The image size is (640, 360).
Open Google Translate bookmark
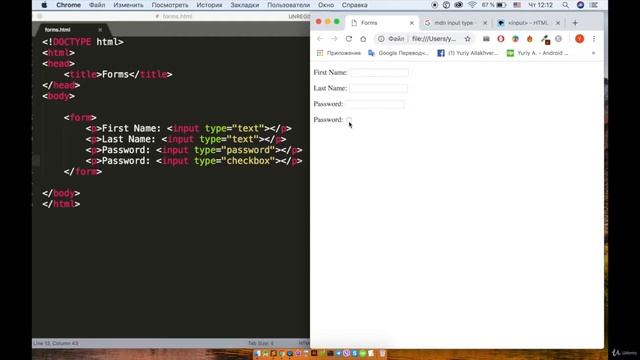398,53
